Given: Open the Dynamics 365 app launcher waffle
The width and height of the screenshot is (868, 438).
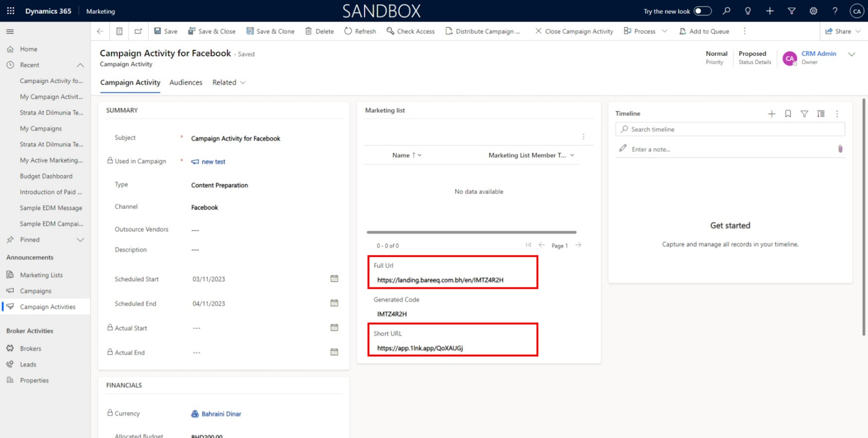Looking at the screenshot, I should click(x=11, y=11).
